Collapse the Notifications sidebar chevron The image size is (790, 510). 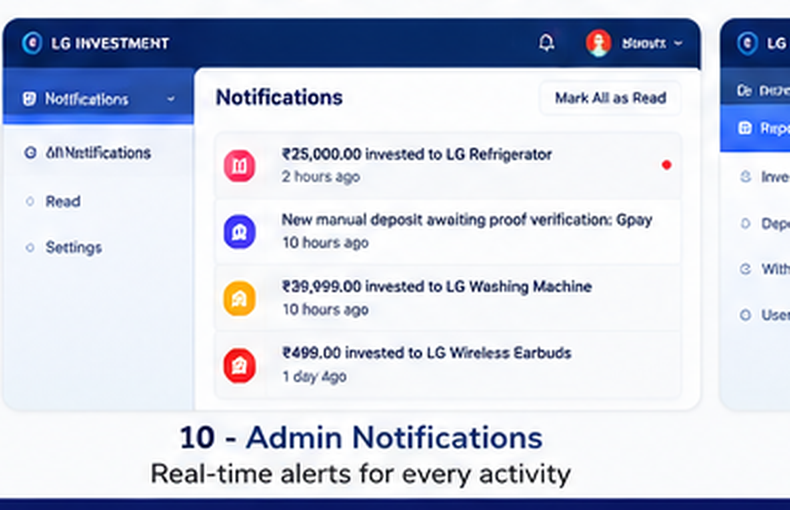pos(171,99)
